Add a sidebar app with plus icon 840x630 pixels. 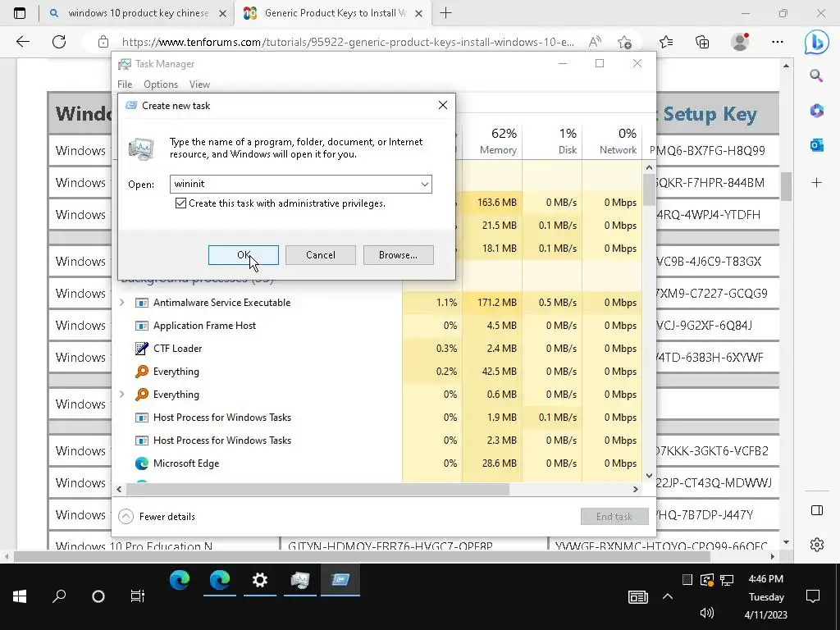pyautogui.click(x=816, y=183)
